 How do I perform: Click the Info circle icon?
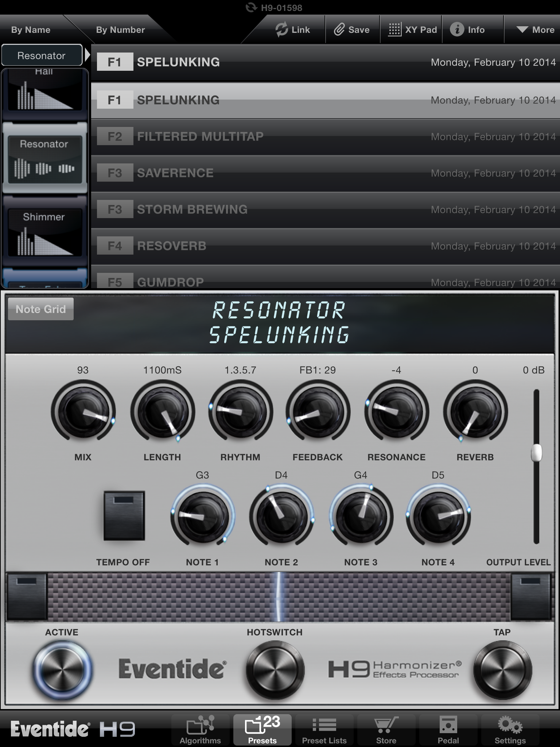[457, 29]
